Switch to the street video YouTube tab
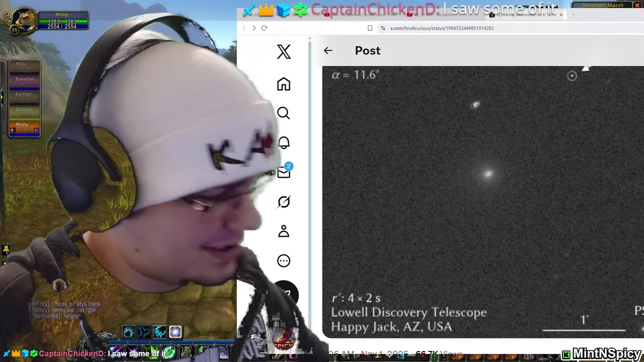This screenshot has width=644, height=362. coord(362,15)
